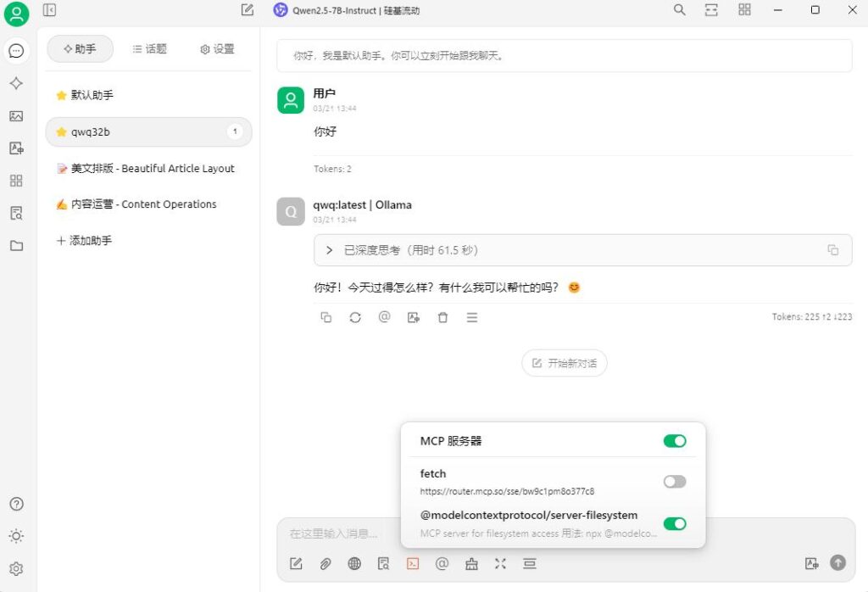Copy the deep thinking content

pos(832,250)
